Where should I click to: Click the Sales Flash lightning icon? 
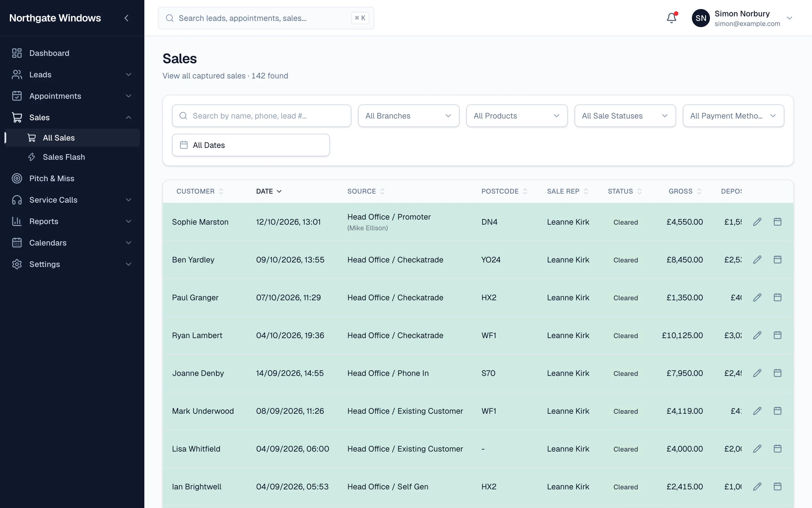click(x=32, y=157)
